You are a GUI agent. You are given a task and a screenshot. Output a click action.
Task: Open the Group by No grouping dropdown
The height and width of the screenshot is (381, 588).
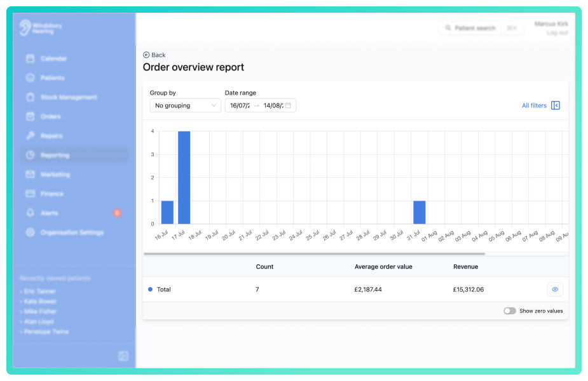(x=185, y=105)
